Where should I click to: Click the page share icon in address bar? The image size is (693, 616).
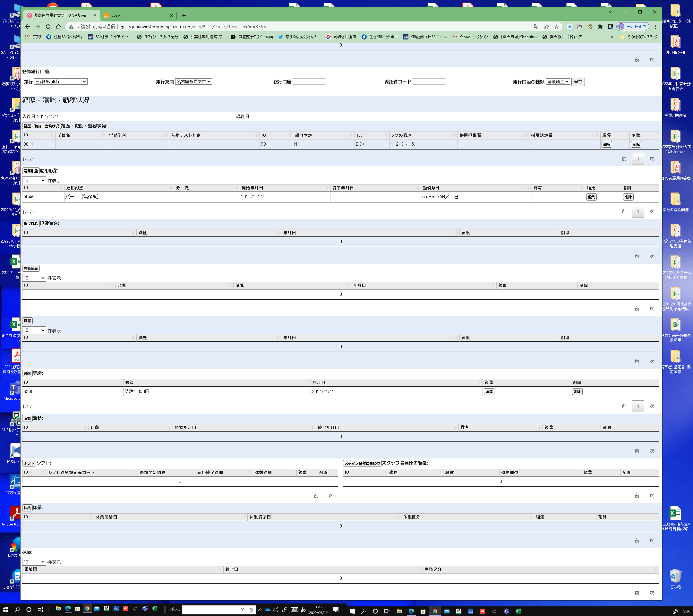[546, 27]
